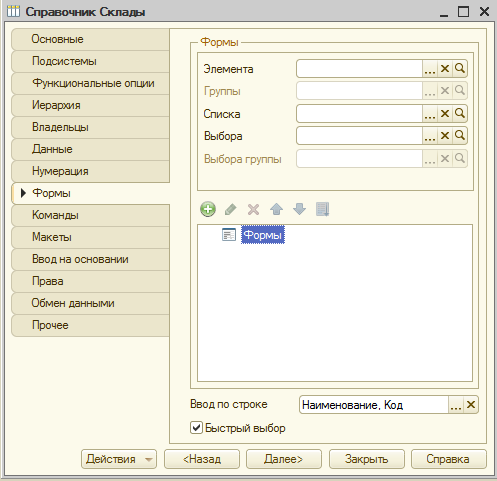Open Нумерация tab

pos(90,171)
